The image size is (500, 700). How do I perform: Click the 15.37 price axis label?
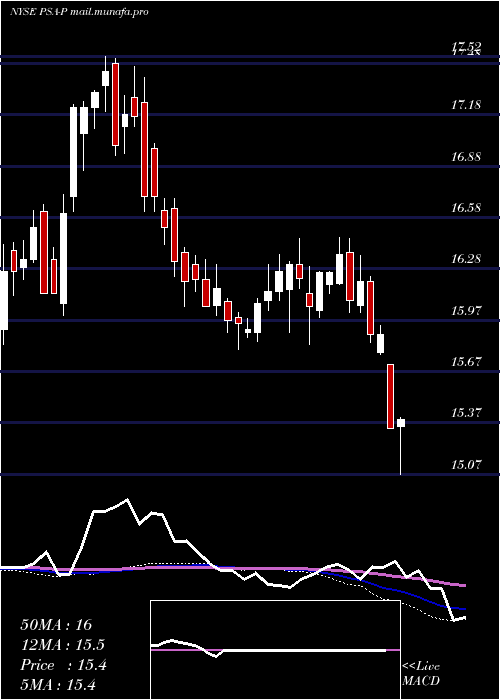pos(467,413)
